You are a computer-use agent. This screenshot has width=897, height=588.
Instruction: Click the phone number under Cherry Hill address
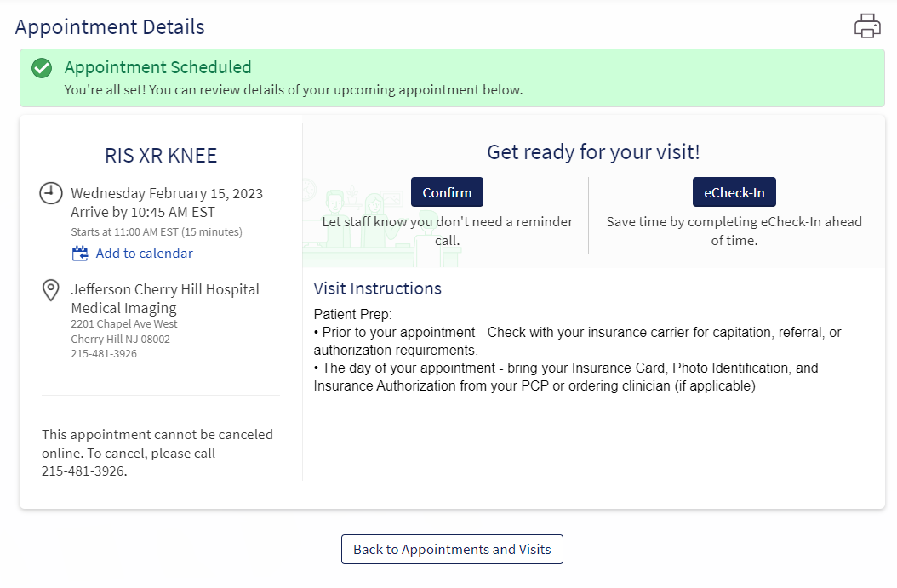coord(103,353)
